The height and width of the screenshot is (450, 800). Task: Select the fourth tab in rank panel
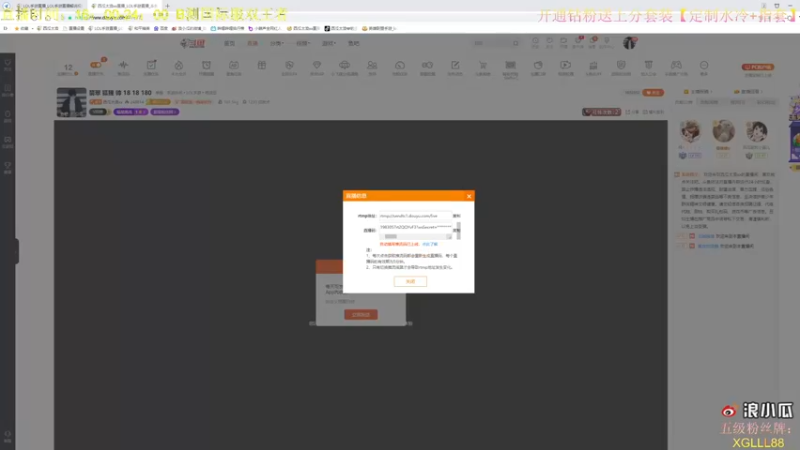[x=766, y=102]
